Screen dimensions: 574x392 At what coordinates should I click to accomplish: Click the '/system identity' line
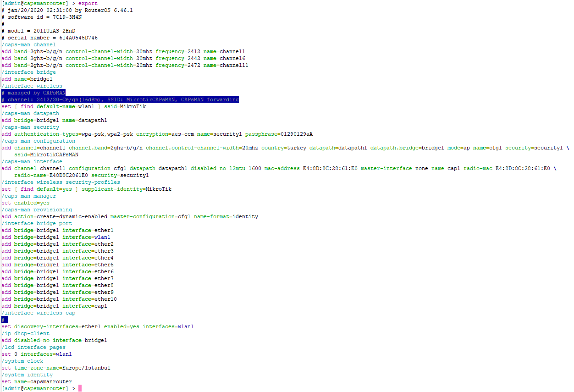pyautogui.click(x=27, y=375)
